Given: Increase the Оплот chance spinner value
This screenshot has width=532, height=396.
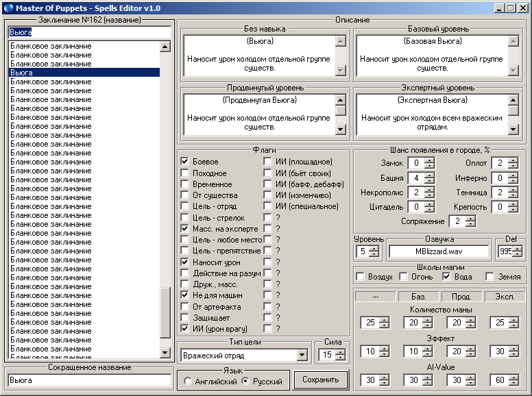Looking at the screenshot, I should 512,160.
